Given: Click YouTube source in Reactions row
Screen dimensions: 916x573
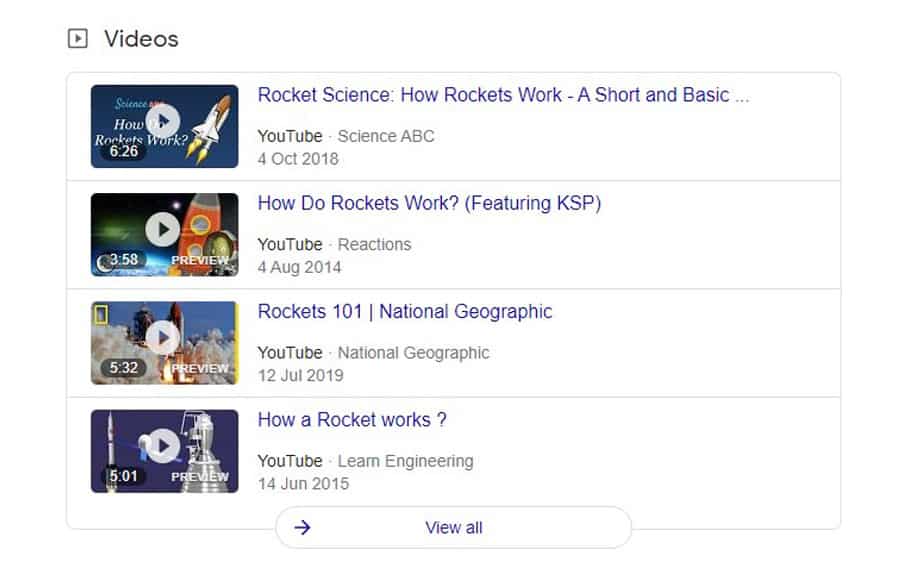Looking at the screenshot, I should coord(290,244).
